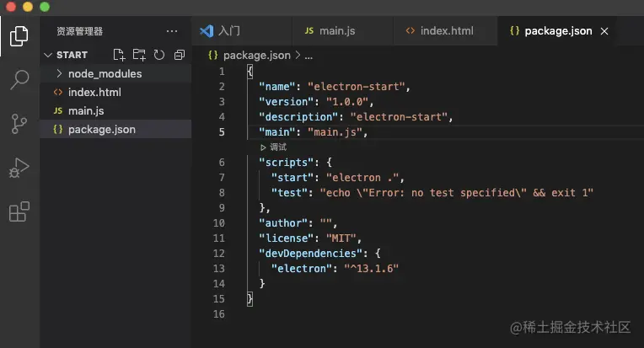The height and width of the screenshot is (348, 644).
Task: Open Run and Debug view
Action: tap(19, 168)
